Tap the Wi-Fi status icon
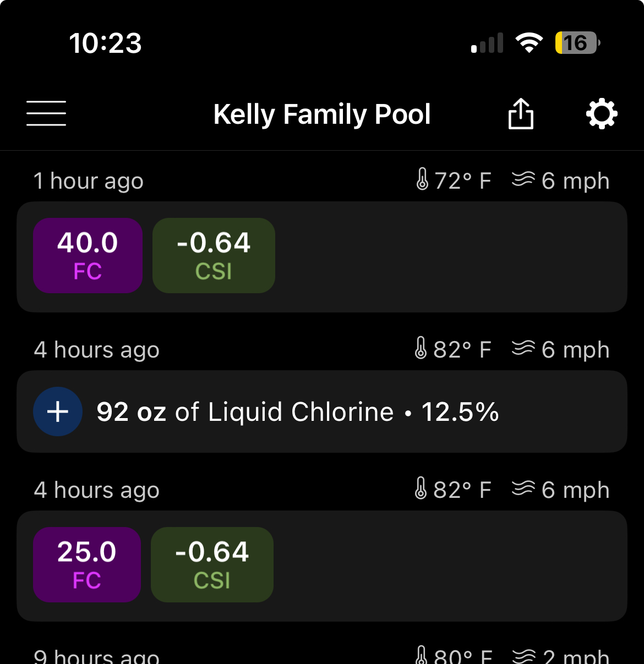Viewport: 644px width, 664px height. [529, 43]
